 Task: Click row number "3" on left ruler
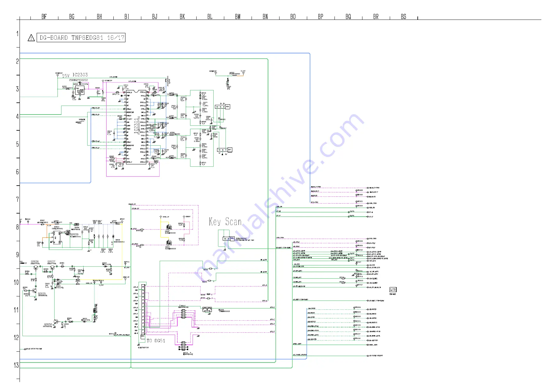click(x=17, y=89)
